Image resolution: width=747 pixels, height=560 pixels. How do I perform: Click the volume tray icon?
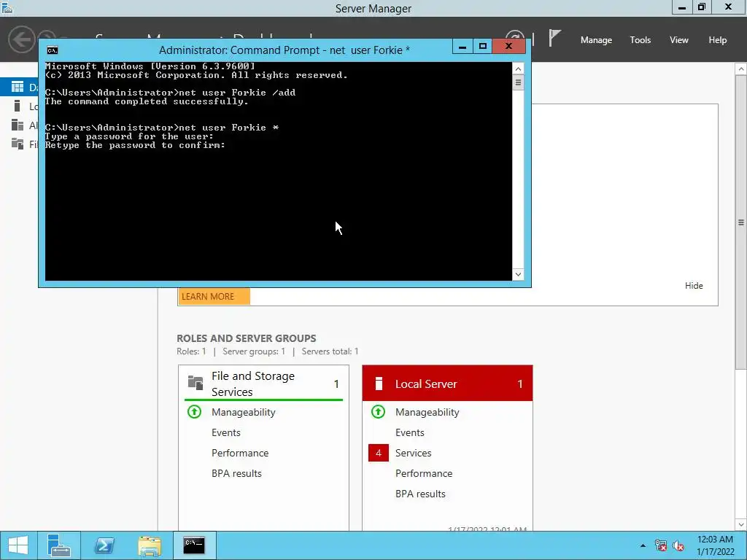678,545
